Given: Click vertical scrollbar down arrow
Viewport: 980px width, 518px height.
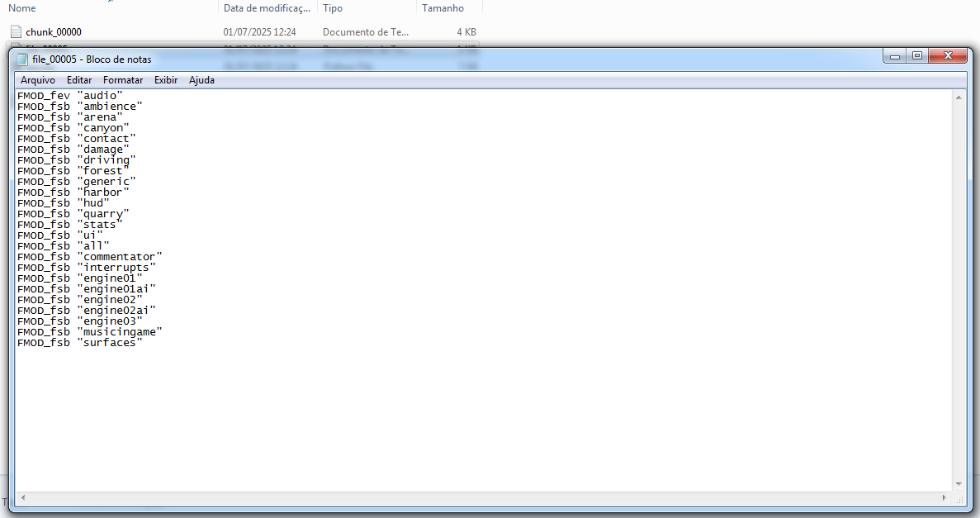Looking at the screenshot, I should [959, 484].
